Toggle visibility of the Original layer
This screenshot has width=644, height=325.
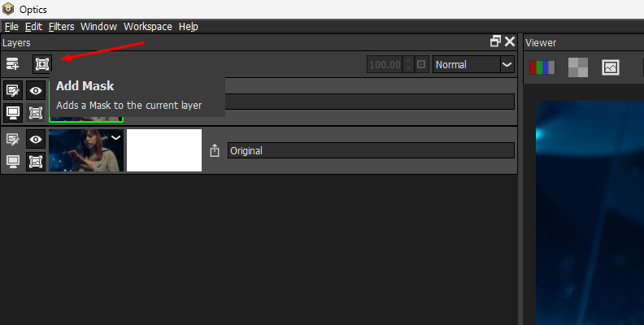point(36,140)
